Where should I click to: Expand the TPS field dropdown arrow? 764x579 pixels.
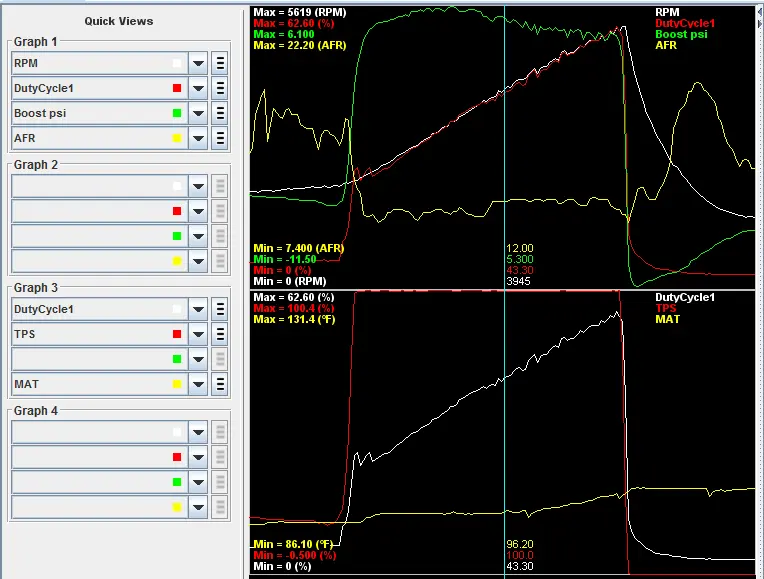(198, 334)
